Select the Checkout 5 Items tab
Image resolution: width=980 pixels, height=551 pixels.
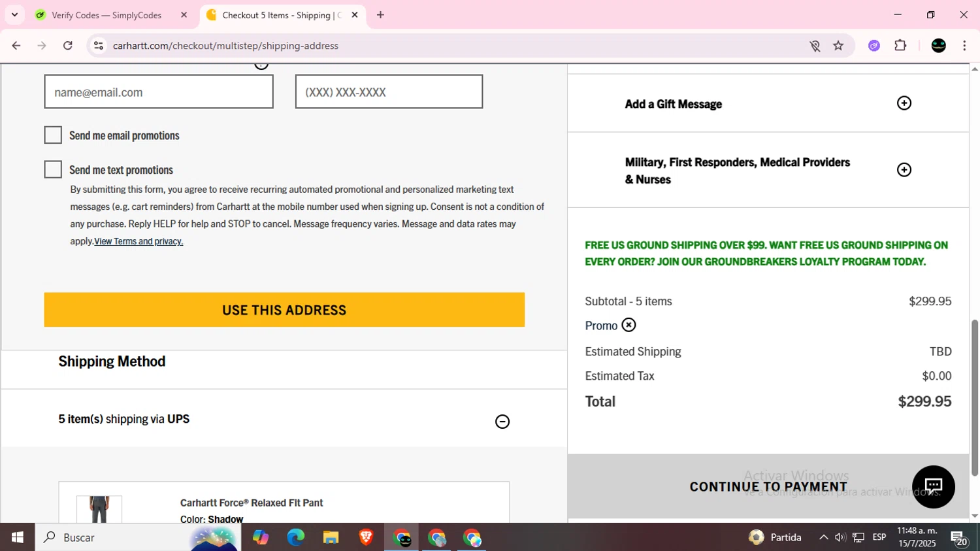(x=282, y=15)
